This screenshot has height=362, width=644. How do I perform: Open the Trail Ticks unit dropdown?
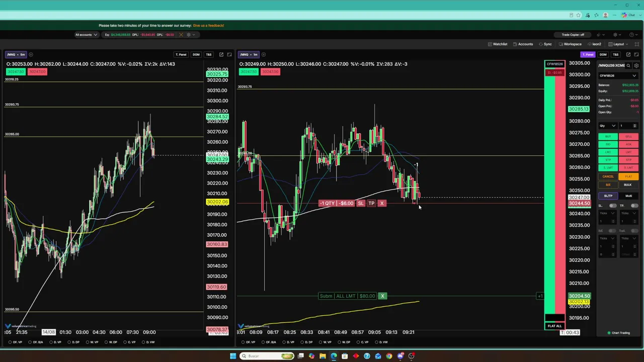(x=629, y=238)
